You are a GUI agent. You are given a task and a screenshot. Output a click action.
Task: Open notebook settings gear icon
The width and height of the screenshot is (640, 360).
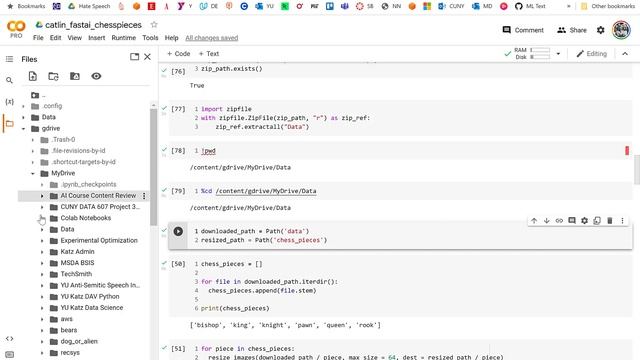[x=600, y=30]
